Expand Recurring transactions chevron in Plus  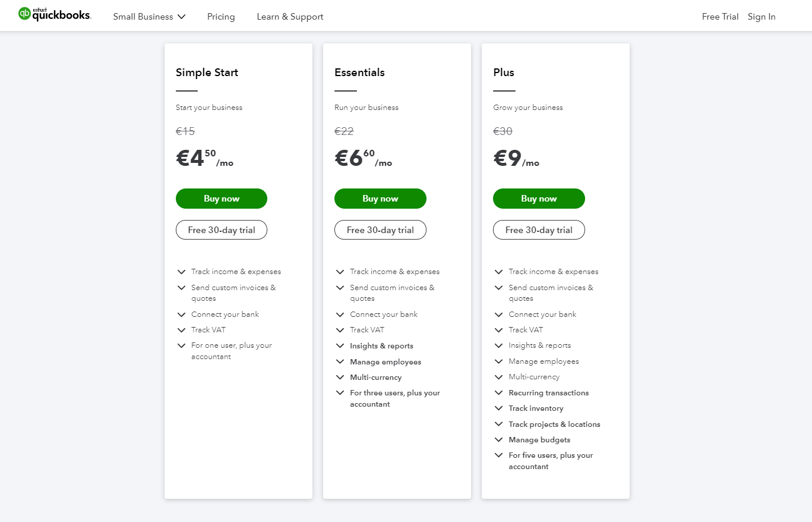click(x=498, y=393)
